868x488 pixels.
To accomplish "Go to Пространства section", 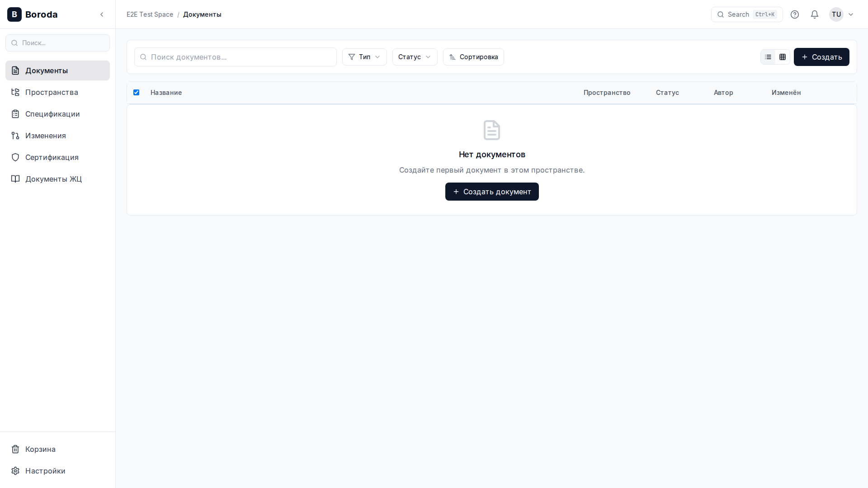I will point(52,92).
